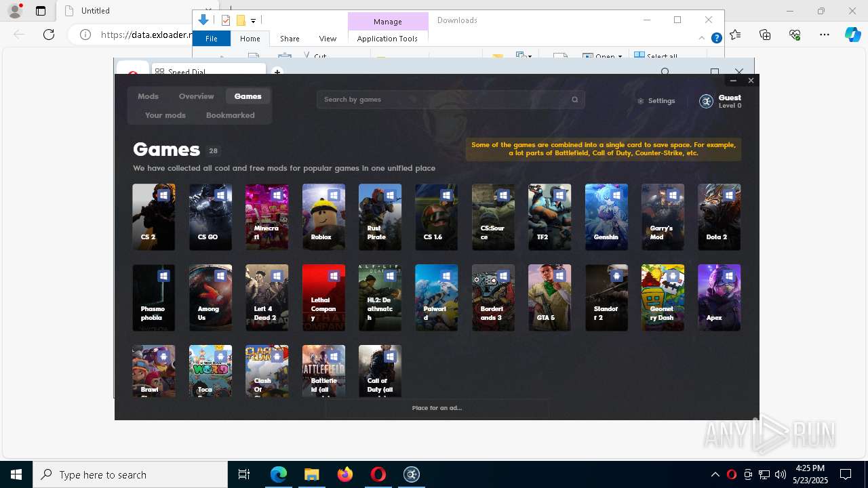Open the Among Us game card

(210, 298)
